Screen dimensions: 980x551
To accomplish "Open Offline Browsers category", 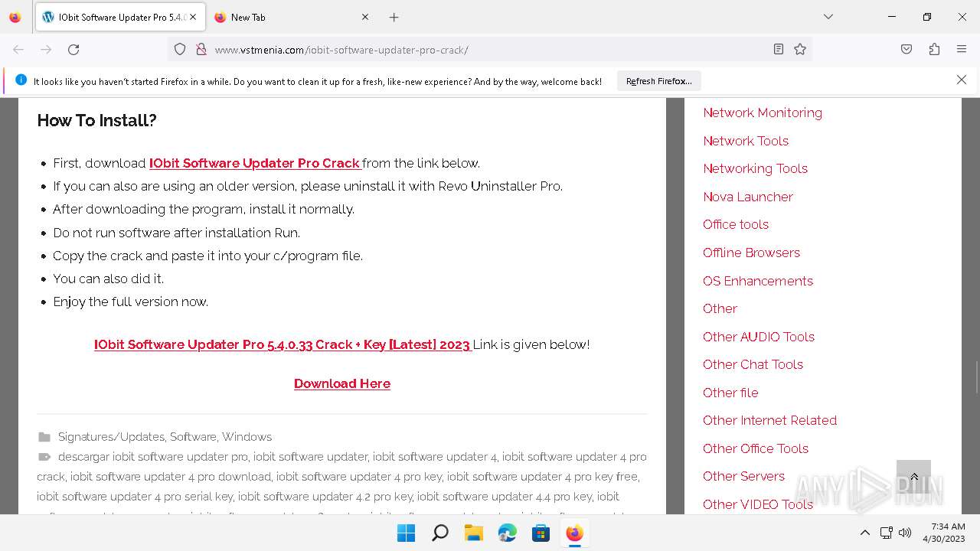I will coord(751,253).
